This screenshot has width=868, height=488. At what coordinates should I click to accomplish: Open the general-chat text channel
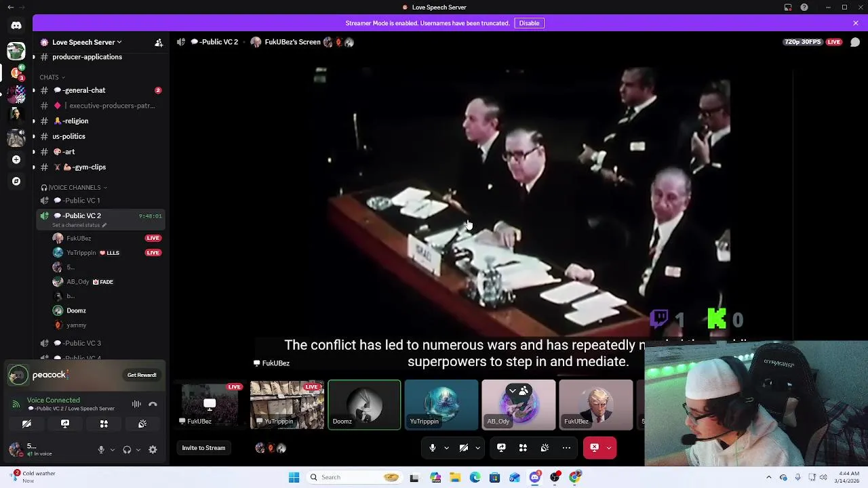tap(102, 90)
